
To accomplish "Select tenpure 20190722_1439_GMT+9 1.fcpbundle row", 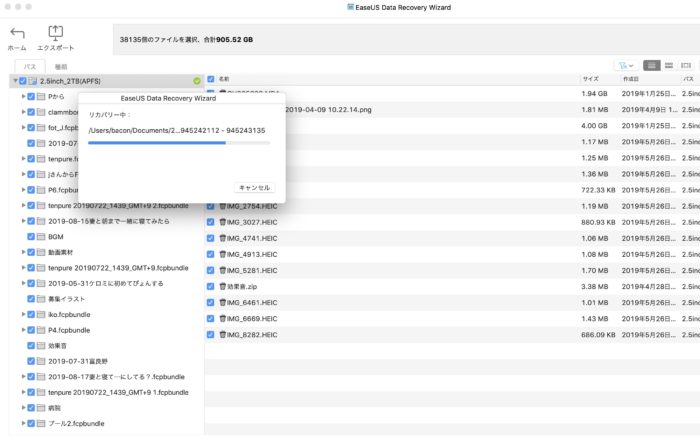I will 106,392.
